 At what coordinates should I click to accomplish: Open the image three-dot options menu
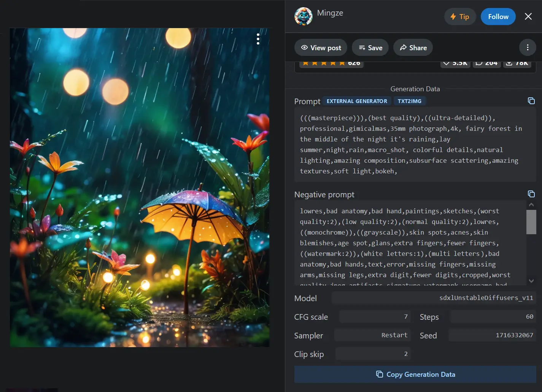tap(258, 39)
